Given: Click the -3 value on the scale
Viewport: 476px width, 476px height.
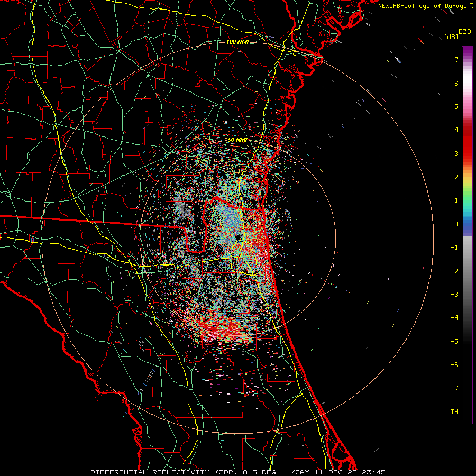Looking at the screenshot, I should click(x=454, y=295).
